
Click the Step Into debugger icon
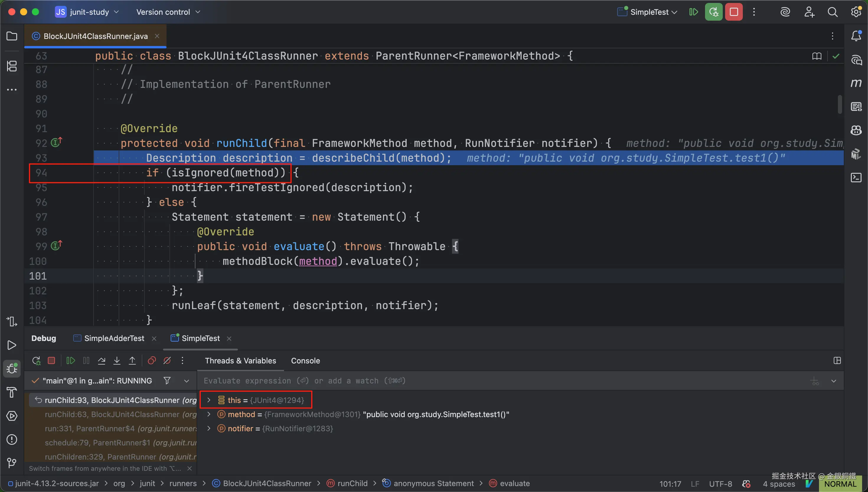point(117,360)
